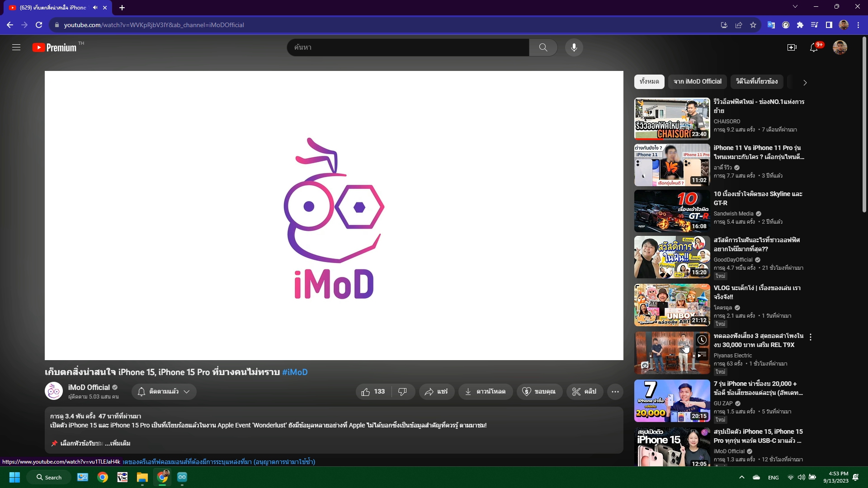Select the วิดีโอที่เกี่ยวข้อง chip

(x=757, y=81)
